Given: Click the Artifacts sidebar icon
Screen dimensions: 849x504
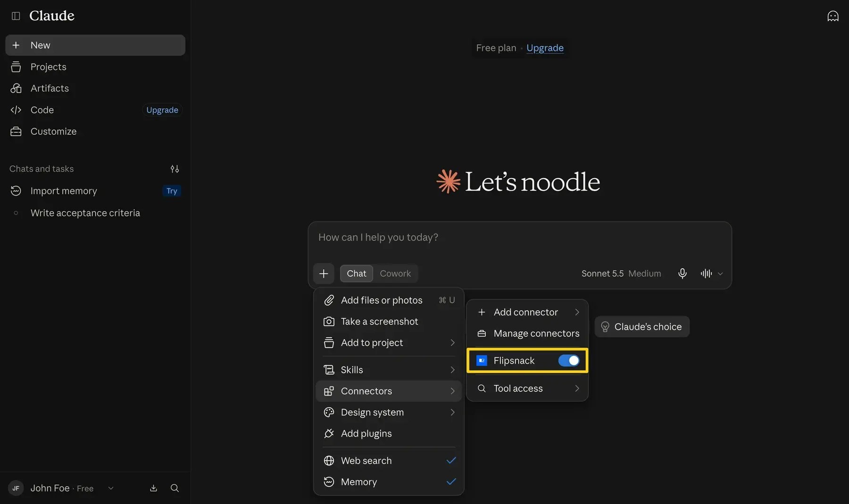Looking at the screenshot, I should [x=16, y=88].
